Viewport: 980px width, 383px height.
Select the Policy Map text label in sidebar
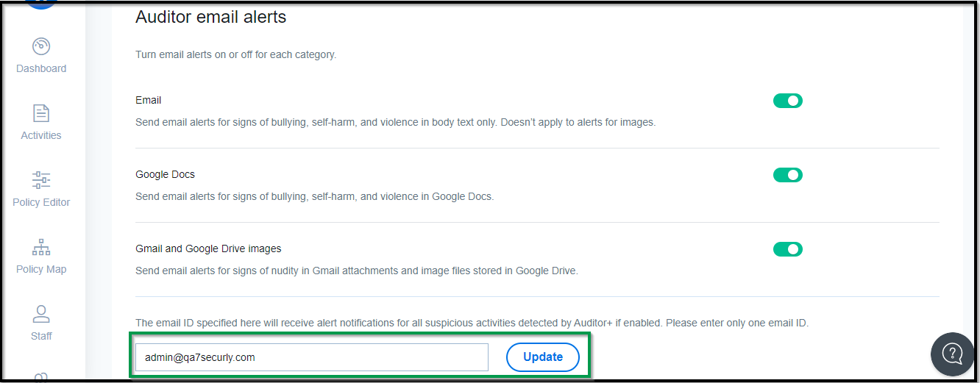[41, 269]
